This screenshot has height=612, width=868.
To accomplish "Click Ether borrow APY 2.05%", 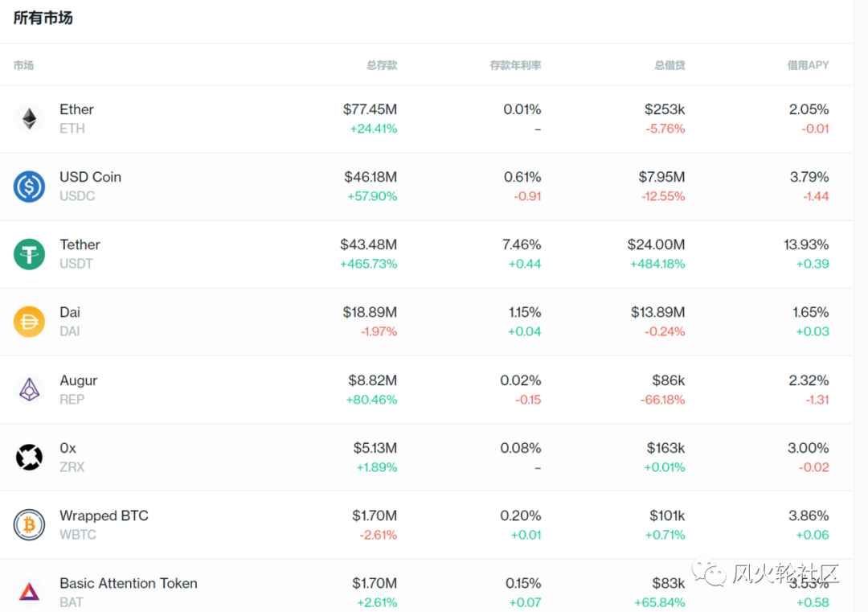I will tap(809, 109).
